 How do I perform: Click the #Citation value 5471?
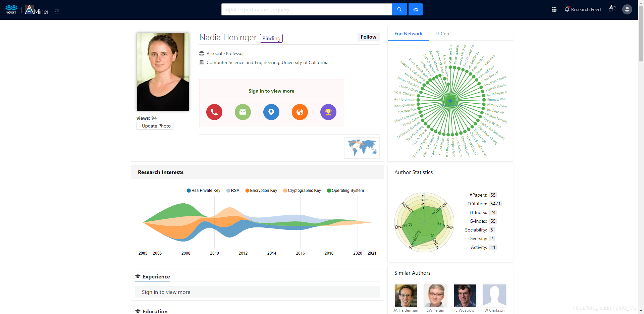[x=495, y=204]
